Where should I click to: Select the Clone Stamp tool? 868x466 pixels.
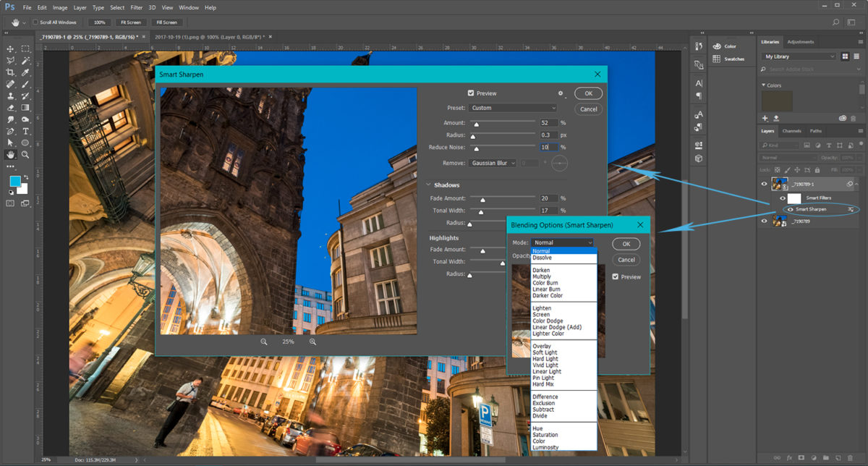(x=11, y=96)
